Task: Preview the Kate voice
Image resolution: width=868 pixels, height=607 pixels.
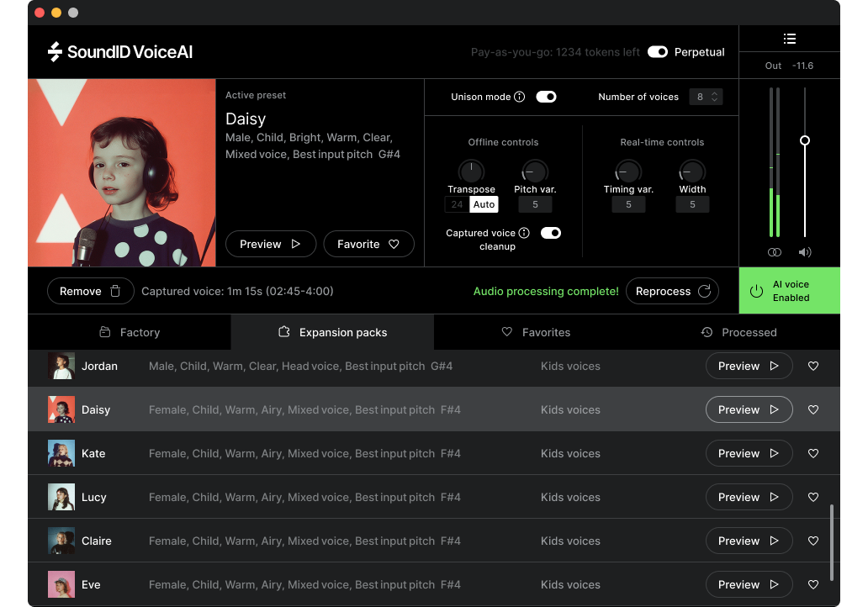Action: pos(749,454)
